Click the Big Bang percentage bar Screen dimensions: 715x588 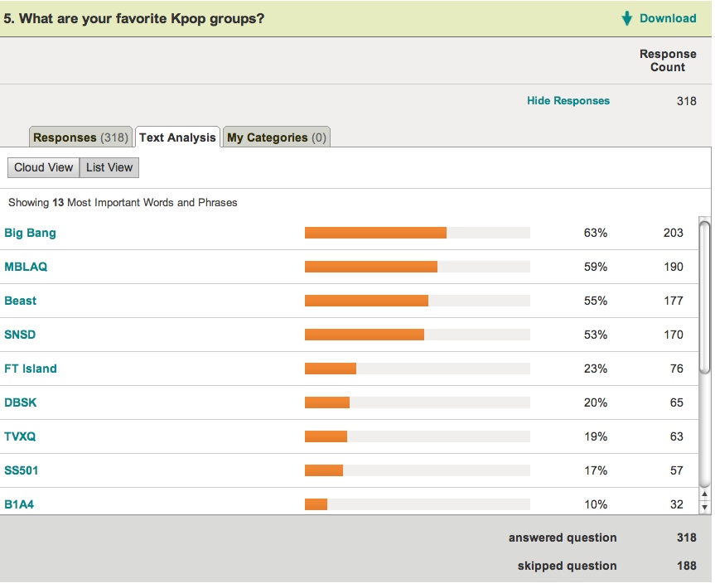375,233
